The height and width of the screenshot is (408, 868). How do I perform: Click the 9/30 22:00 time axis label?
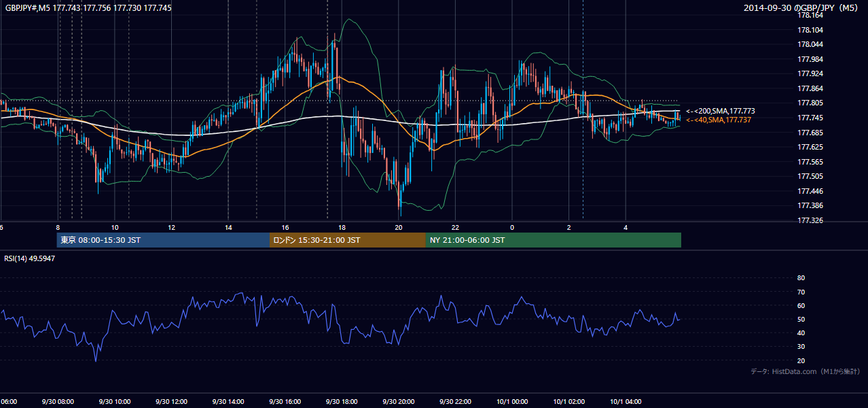455,402
